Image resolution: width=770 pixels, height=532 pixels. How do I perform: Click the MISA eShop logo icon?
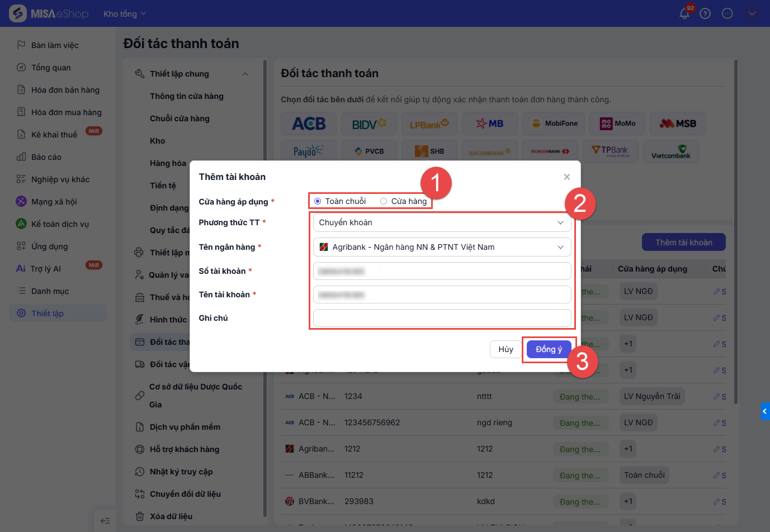pyautogui.click(x=18, y=13)
